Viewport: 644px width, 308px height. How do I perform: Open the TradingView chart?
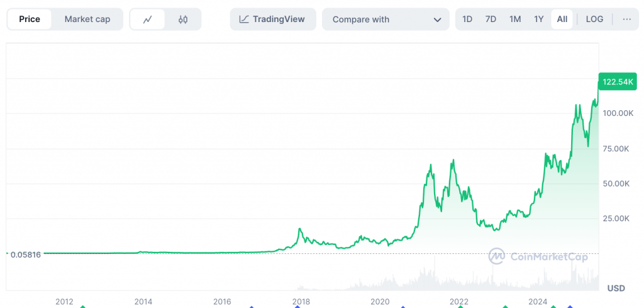[x=272, y=20]
